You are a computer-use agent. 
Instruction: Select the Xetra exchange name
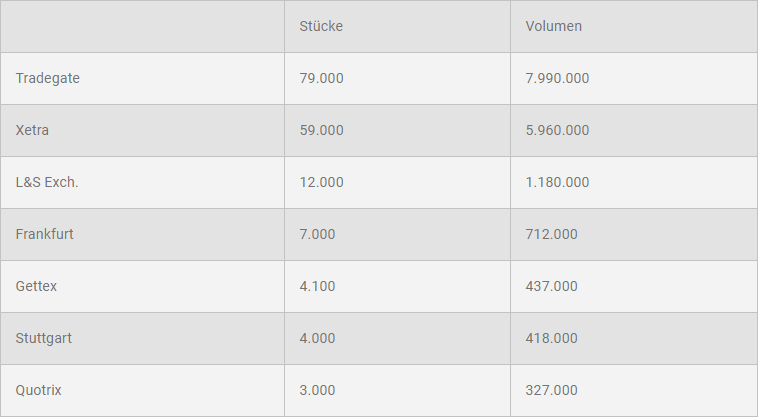pos(32,130)
